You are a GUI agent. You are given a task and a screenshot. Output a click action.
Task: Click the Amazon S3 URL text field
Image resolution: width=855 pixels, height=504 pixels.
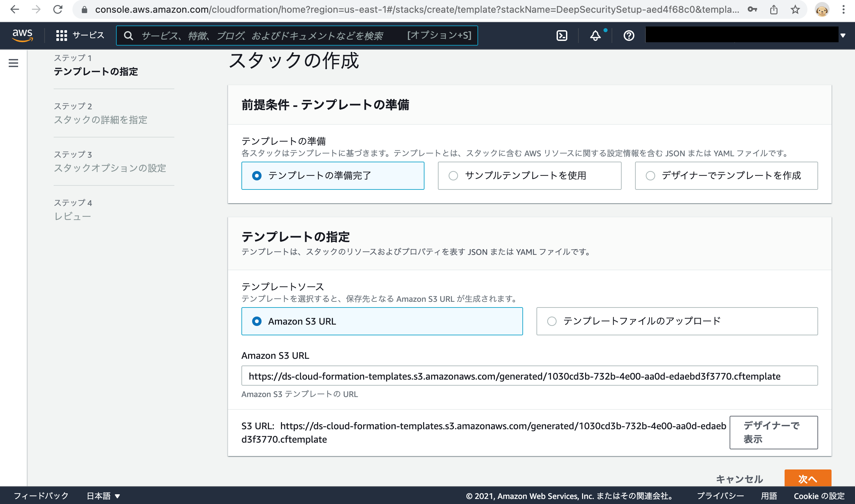[x=529, y=376]
